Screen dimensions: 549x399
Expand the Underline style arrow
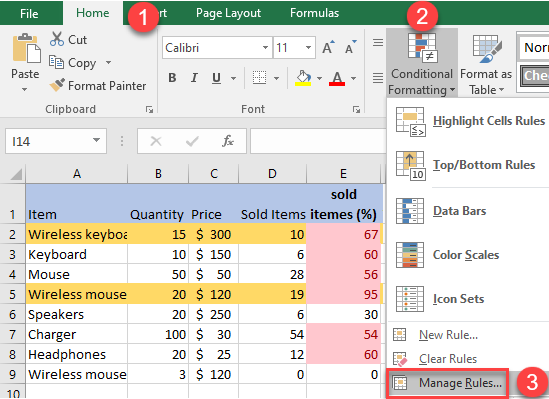[x=234, y=78]
